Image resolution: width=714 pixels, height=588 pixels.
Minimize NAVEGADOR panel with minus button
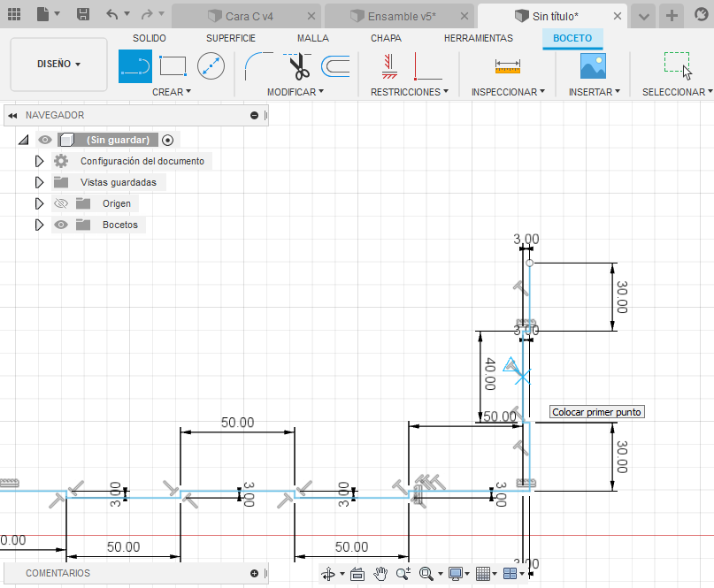click(254, 116)
